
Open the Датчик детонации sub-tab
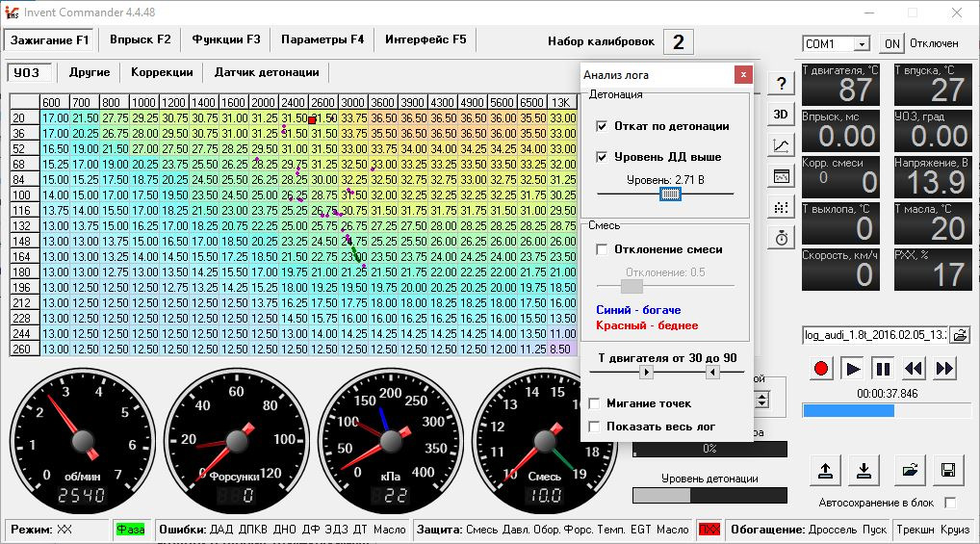coord(267,72)
